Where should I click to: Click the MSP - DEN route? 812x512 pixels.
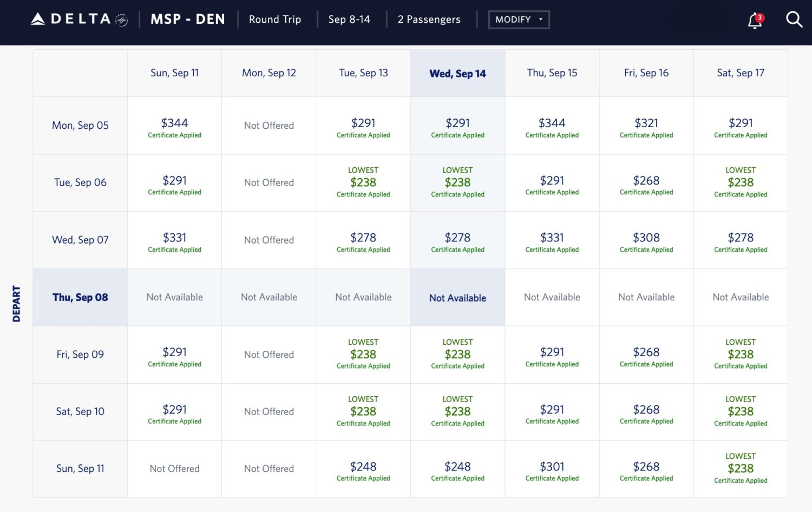188,19
